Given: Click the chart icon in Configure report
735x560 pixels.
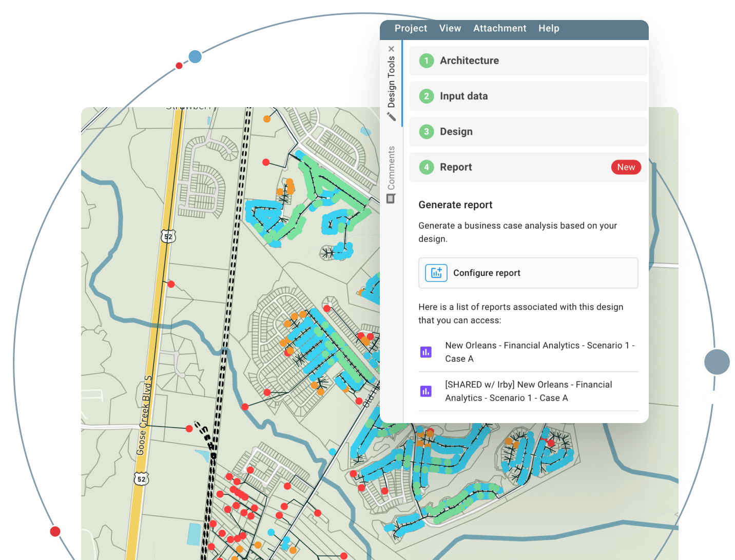Looking at the screenshot, I should click(436, 273).
